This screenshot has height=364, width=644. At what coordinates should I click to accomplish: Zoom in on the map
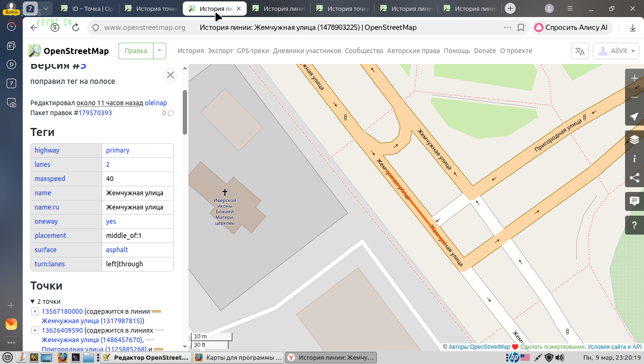[x=635, y=78]
